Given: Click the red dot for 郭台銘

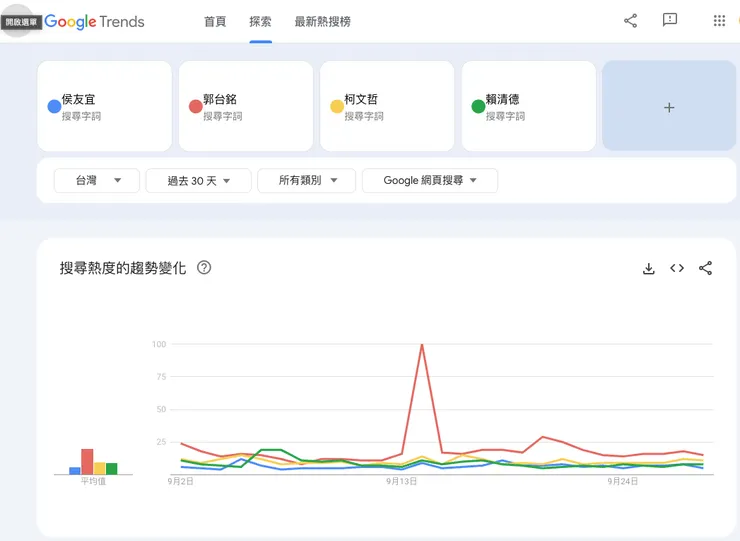Looking at the screenshot, I should point(195,106).
